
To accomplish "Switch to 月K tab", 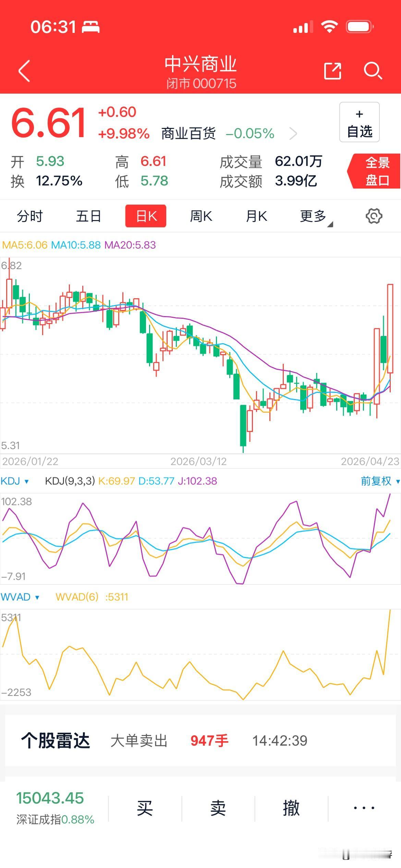I will [x=256, y=216].
